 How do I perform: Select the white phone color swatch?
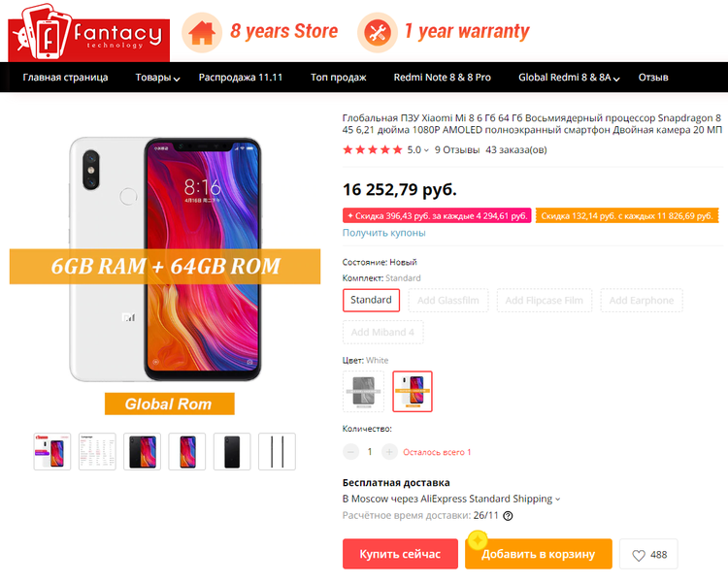coord(413,391)
